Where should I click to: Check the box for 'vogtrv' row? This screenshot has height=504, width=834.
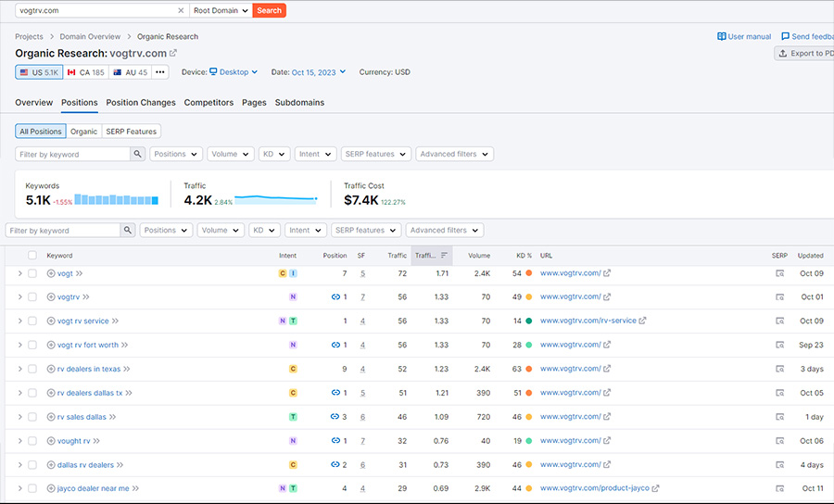tap(32, 297)
